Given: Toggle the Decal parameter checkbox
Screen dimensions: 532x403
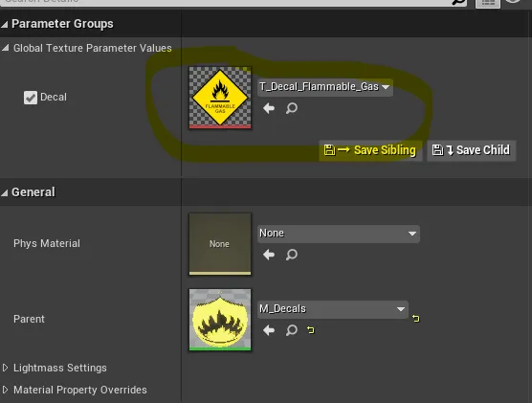Looking at the screenshot, I should pyautogui.click(x=31, y=98).
